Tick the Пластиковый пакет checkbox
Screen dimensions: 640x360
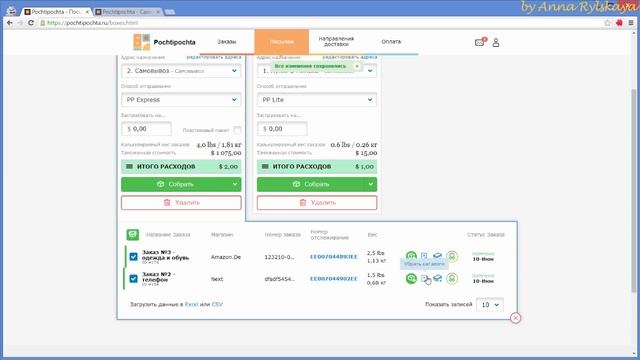tap(237, 130)
